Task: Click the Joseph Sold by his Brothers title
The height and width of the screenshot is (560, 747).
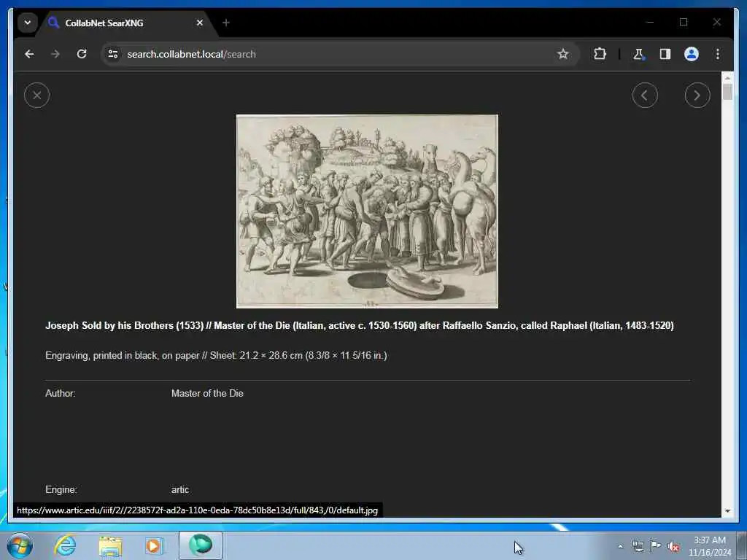Action: pos(360,326)
